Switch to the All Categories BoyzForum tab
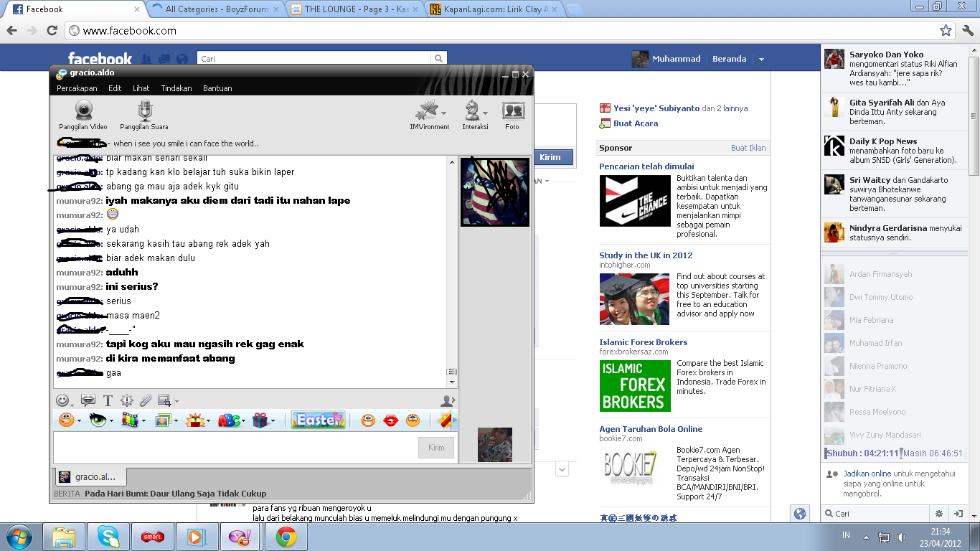The height and width of the screenshot is (551, 980). pos(215,9)
